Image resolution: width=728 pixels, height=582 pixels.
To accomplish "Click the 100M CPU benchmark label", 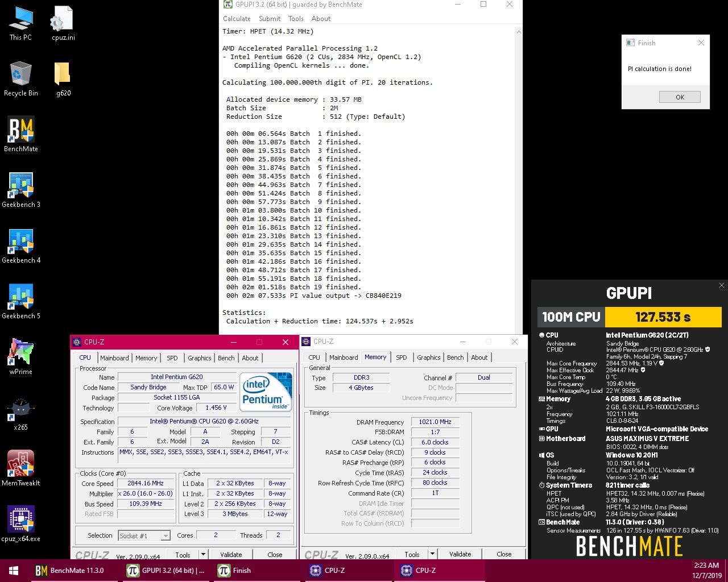I will coord(571,317).
